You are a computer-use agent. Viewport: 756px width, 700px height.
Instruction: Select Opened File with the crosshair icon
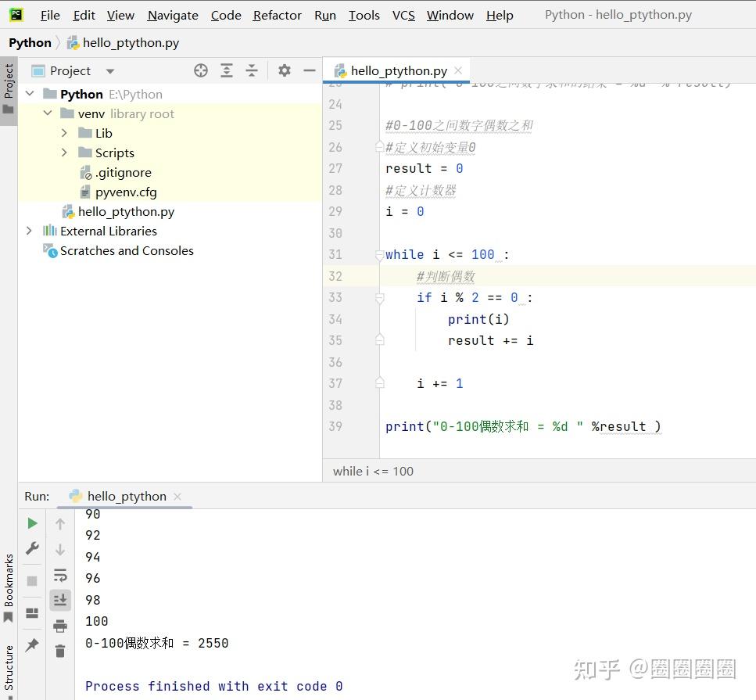pos(200,70)
